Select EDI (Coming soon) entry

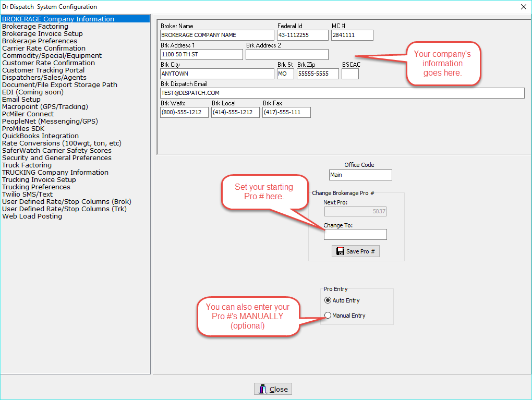[33, 92]
